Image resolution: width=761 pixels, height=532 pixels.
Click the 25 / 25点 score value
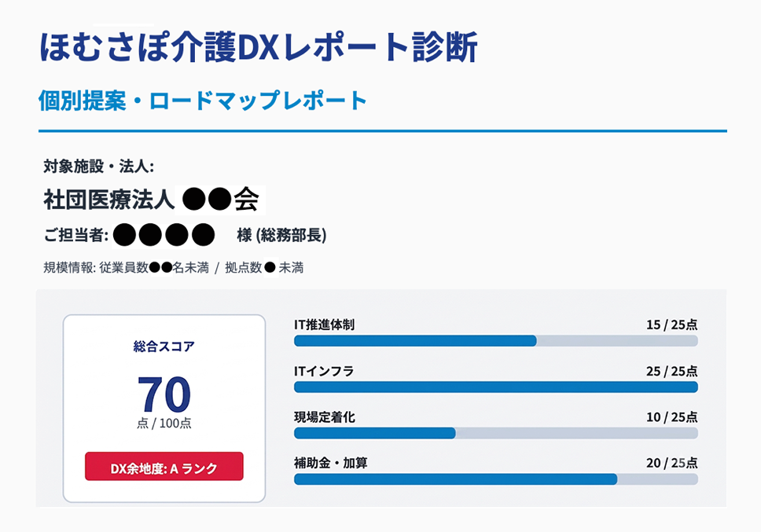point(671,371)
